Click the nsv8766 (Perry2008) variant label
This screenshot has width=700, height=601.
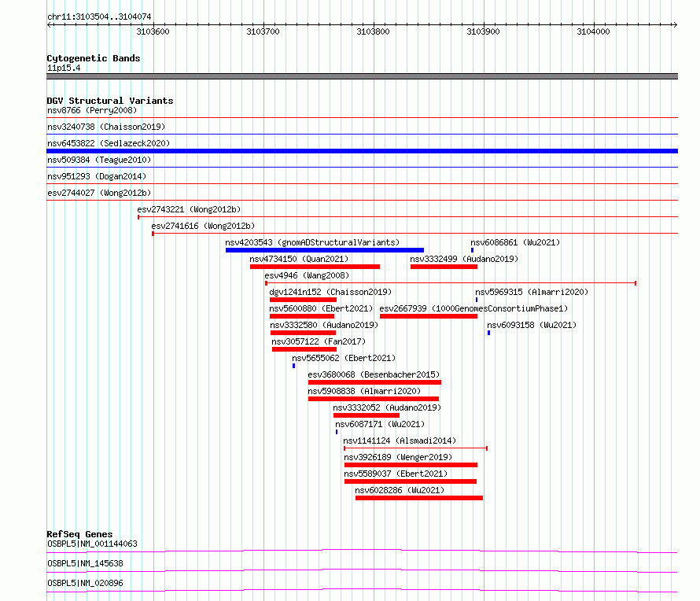92,110
